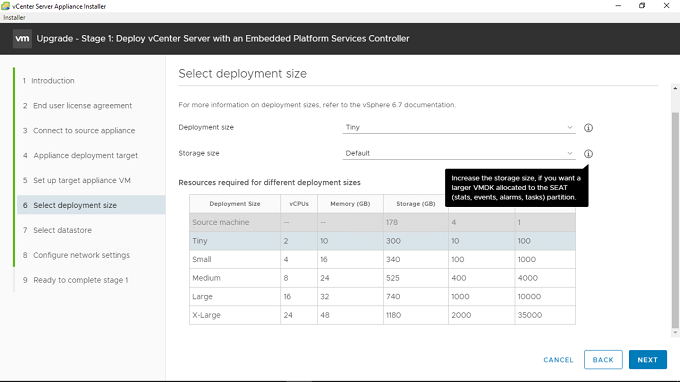This screenshot has height=382, width=680.
Task: Close the installer window
Action: [667, 6]
